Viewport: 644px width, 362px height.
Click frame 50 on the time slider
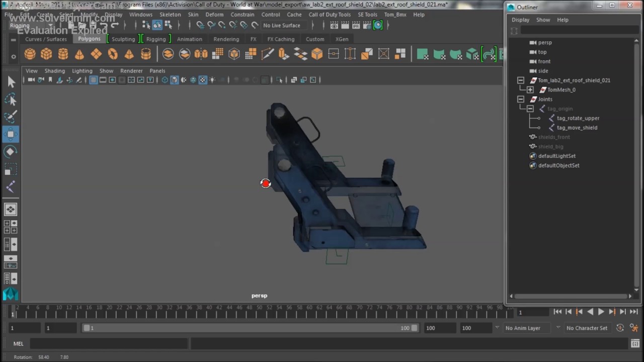point(259,312)
